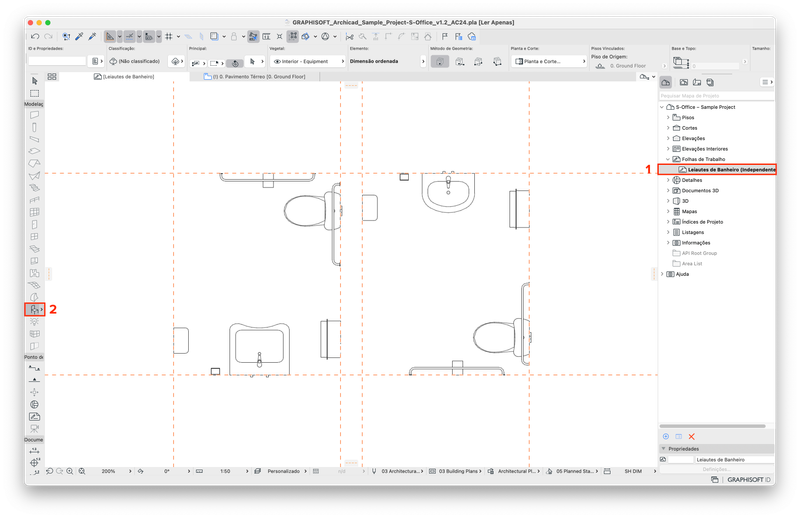Select the Zone tool in the toolbox
Screen dimensions: 800x518
34,273
